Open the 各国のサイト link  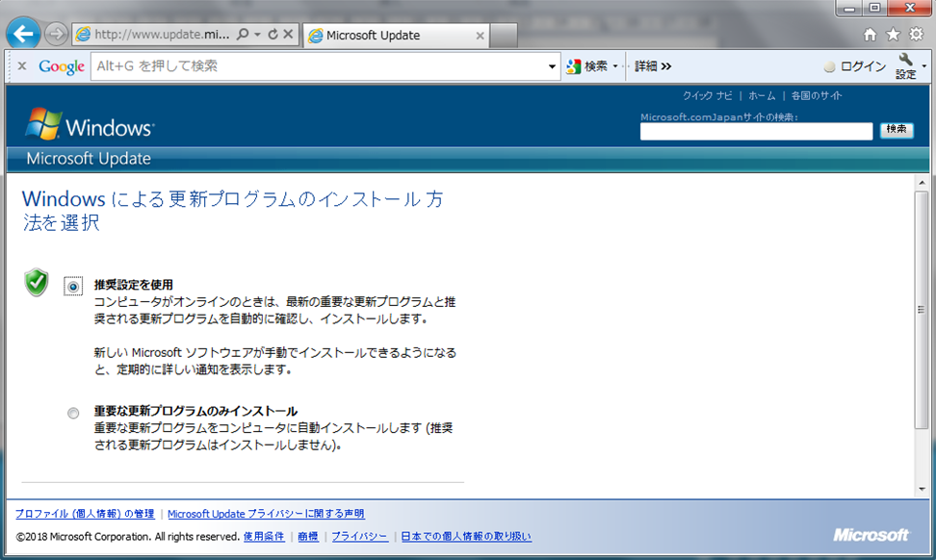pos(816,95)
